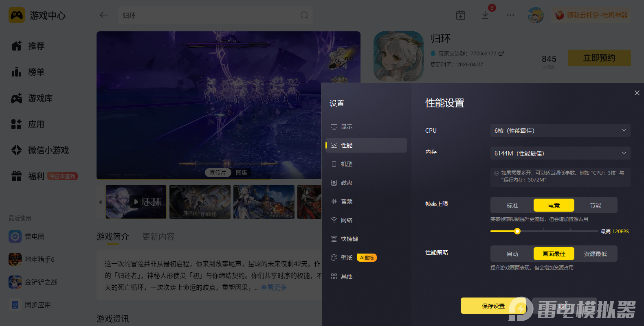Screen dimensions: 644x326
Task: Click 领取云托管-挂机神器 banner button
Action: 591,15
